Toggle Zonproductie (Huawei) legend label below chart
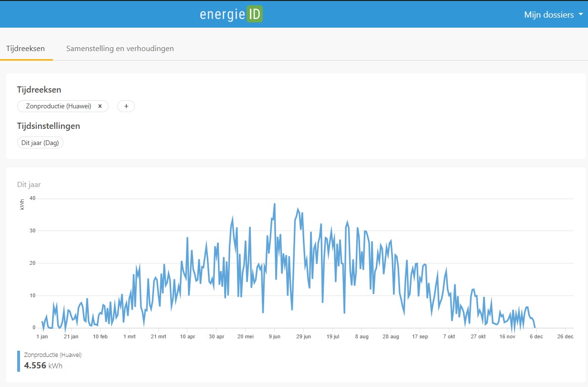Viewport: 588px width, 387px height. tap(53, 355)
